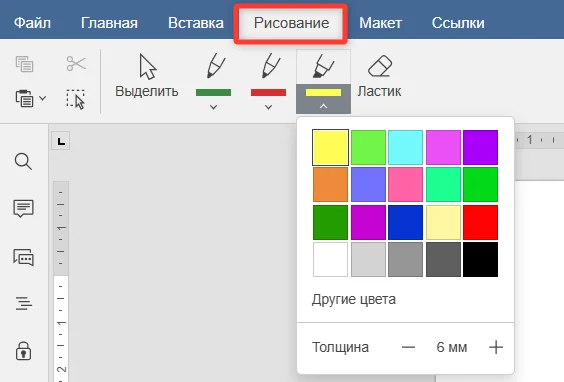
Task: Switch to the Макет tab
Action: (381, 23)
